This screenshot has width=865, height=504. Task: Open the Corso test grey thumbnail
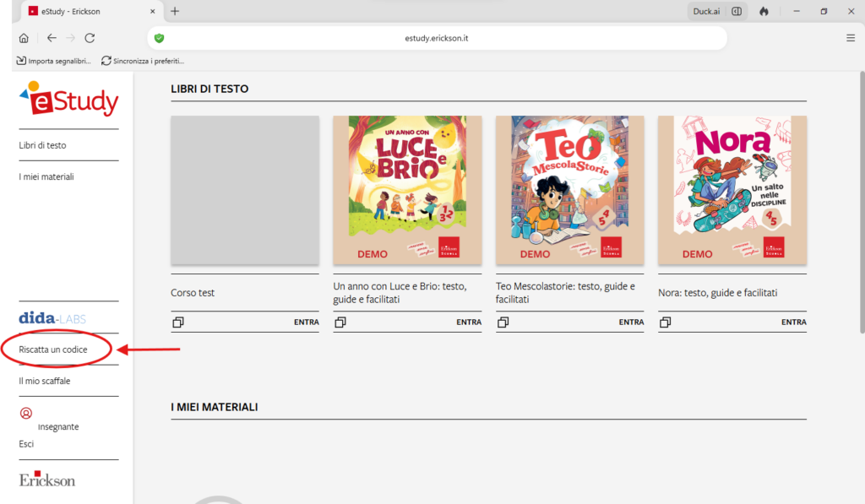coord(245,190)
